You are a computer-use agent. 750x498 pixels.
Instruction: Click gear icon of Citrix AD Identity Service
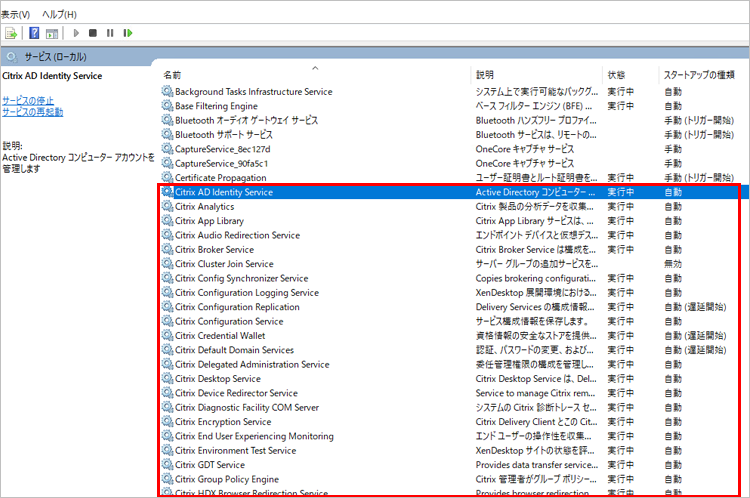167,191
